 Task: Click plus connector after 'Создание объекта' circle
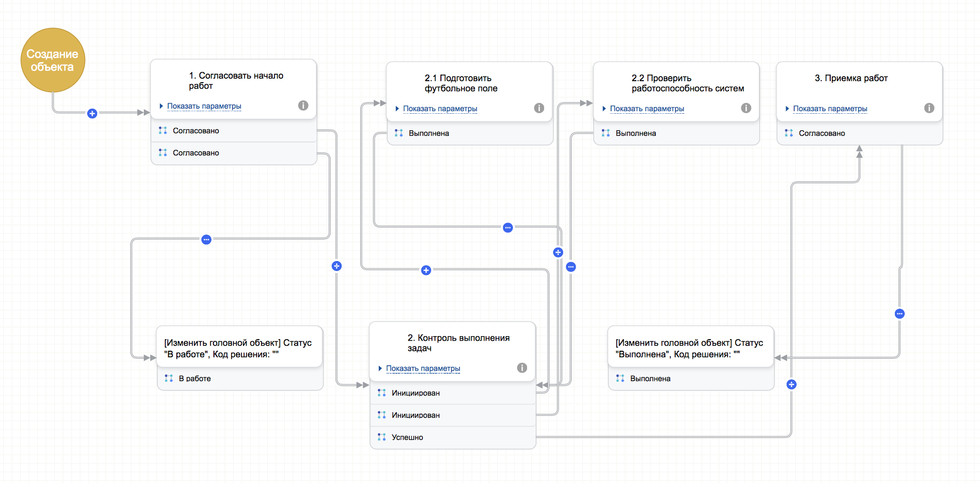(92, 113)
